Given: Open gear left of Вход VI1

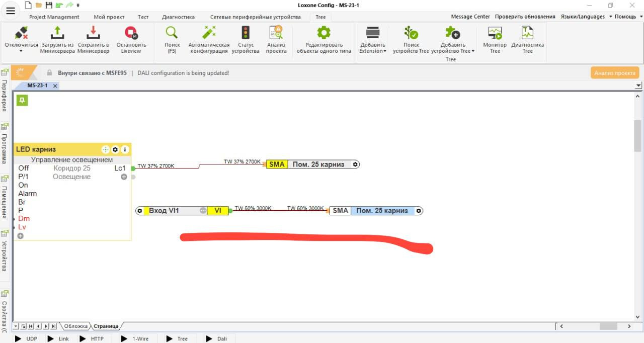Looking at the screenshot, I should click(140, 211).
